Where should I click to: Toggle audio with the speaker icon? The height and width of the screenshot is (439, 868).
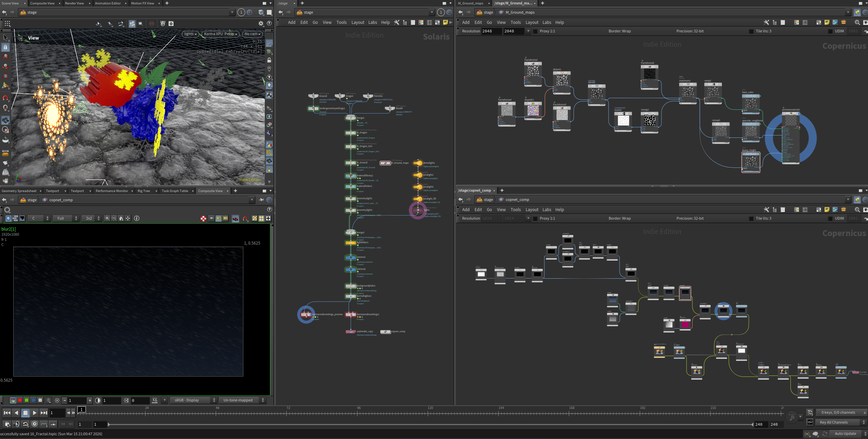click(16, 424)
